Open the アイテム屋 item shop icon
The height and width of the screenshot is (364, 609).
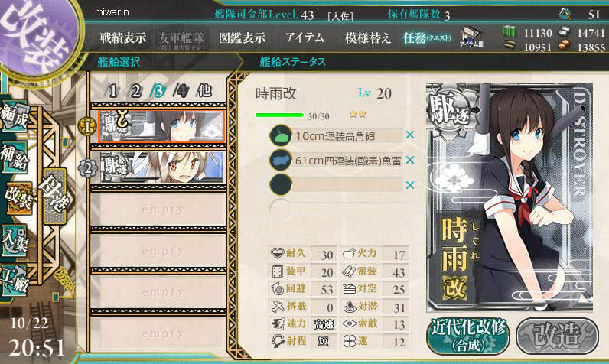tap(471, 37)
